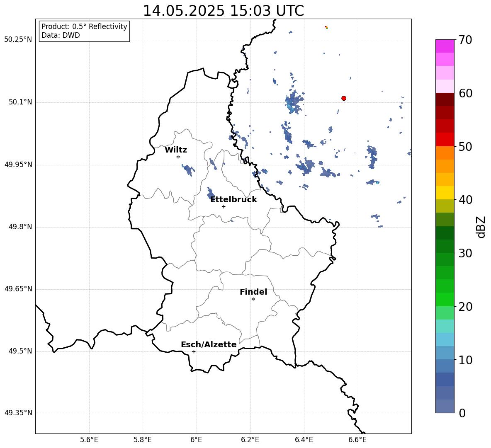
Task: Click the Wiltz city label
Action: (x=176, y=150)
